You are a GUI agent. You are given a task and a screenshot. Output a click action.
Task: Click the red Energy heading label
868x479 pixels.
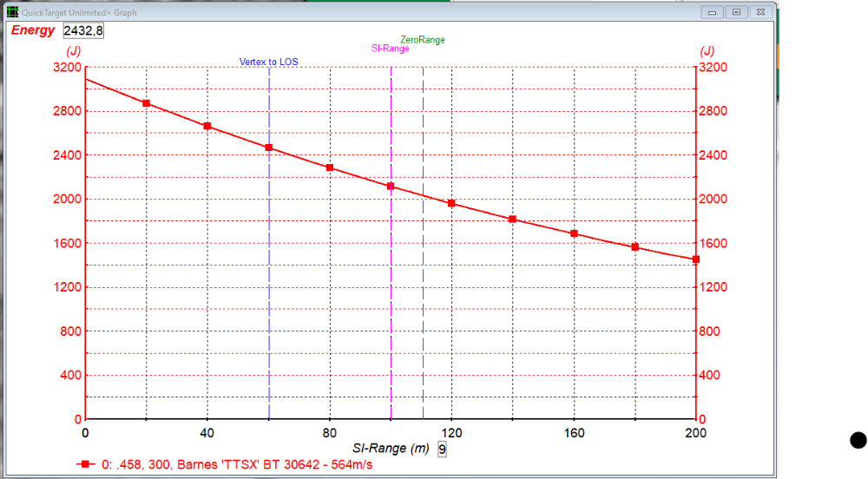point(33,30)
